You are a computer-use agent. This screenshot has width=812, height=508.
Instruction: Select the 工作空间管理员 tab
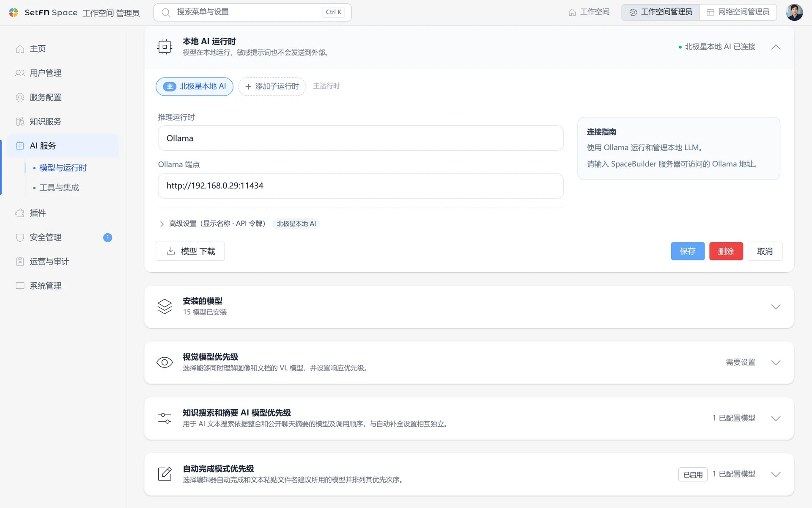(661, 12)
